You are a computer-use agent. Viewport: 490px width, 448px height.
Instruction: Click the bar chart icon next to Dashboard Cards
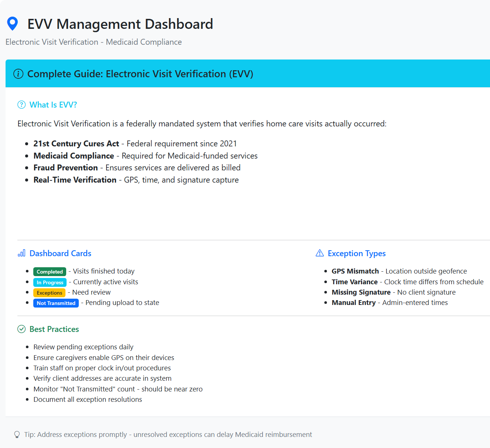tap(21, 253)
